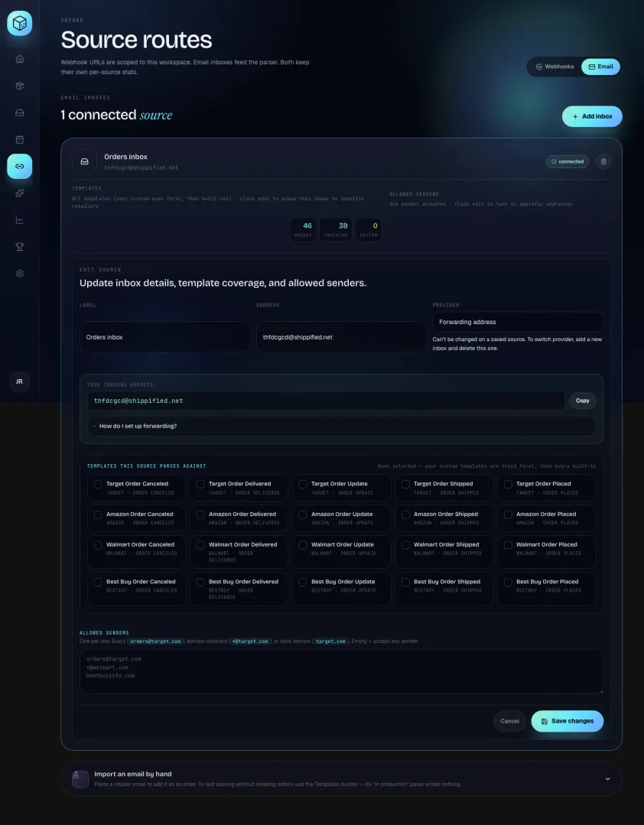The image size is (644, 825).
Task: Check Target Order Placed template
Action: click(509, 484)
